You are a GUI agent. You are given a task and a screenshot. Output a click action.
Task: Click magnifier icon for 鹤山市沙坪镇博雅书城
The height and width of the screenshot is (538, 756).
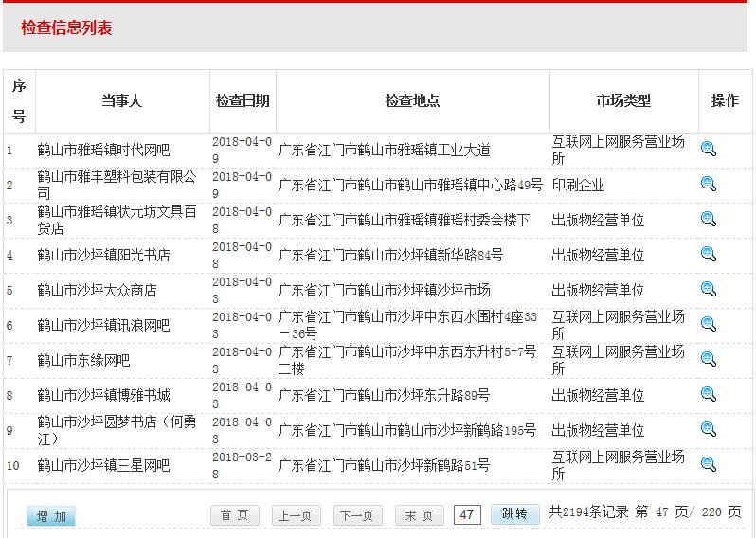tap(708, 394)
